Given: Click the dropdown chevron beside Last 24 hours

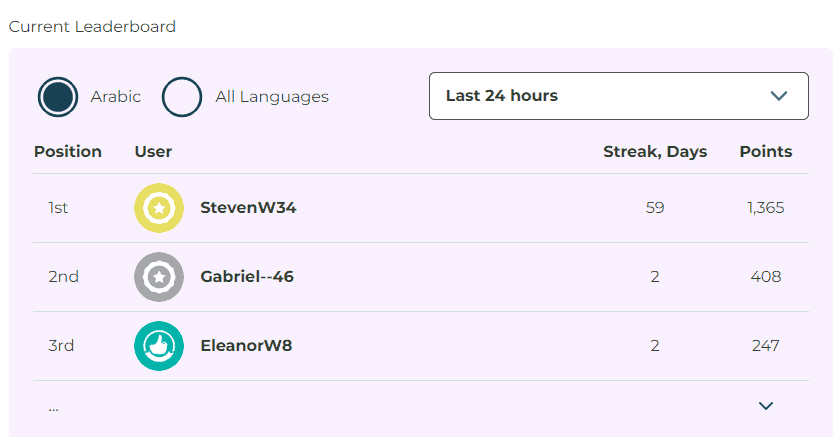Looking at the screenshot, I should click(779, 96).
